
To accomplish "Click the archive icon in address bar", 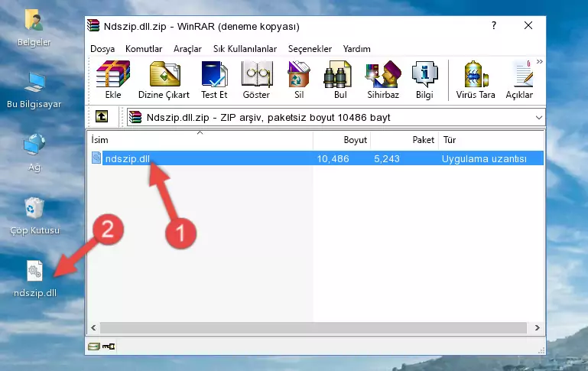I will click(135, 117).
